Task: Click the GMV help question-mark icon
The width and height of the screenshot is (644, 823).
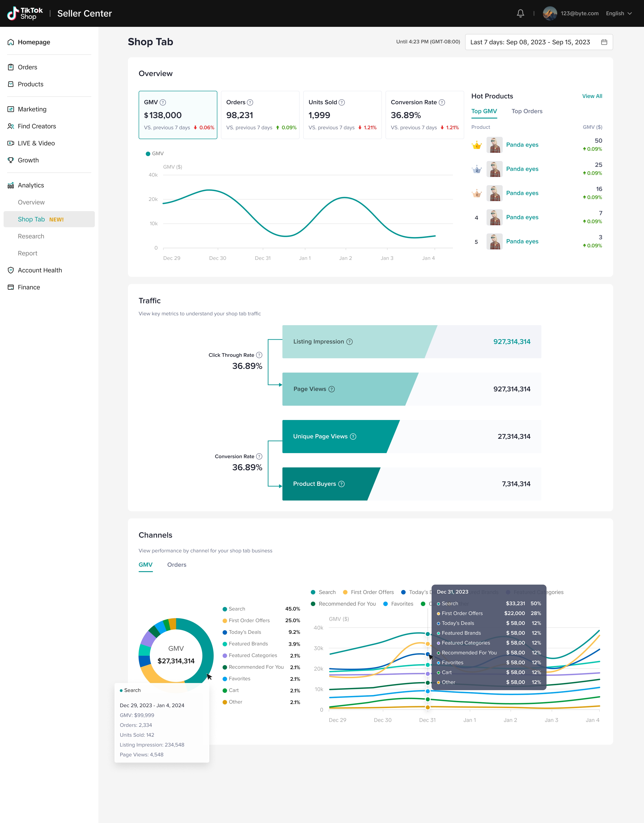Action: [x=163, y=103]
